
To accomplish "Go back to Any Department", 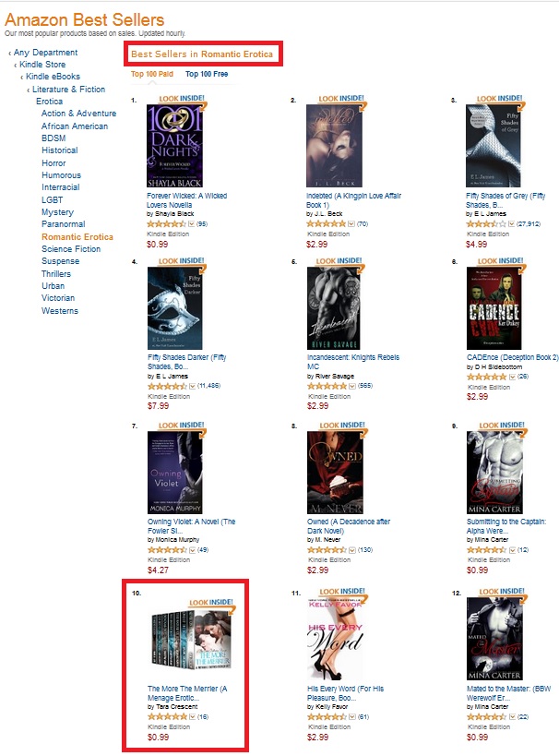I will [45, 52].
